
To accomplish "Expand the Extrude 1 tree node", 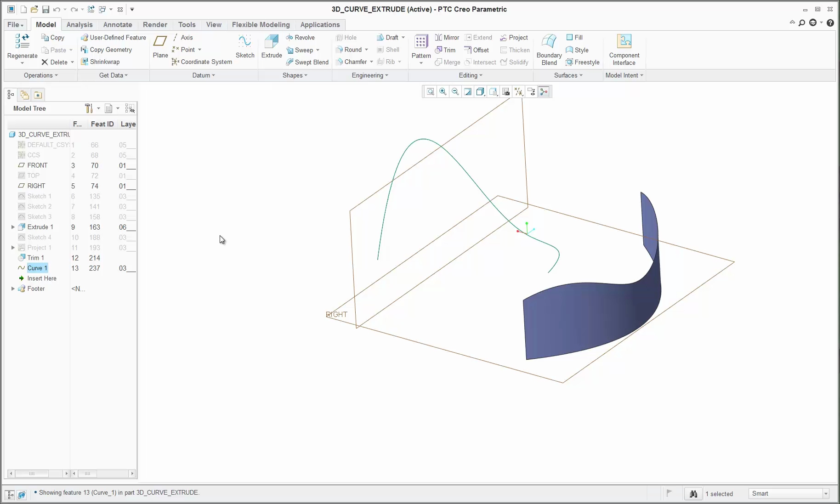I will coord(13,227).
